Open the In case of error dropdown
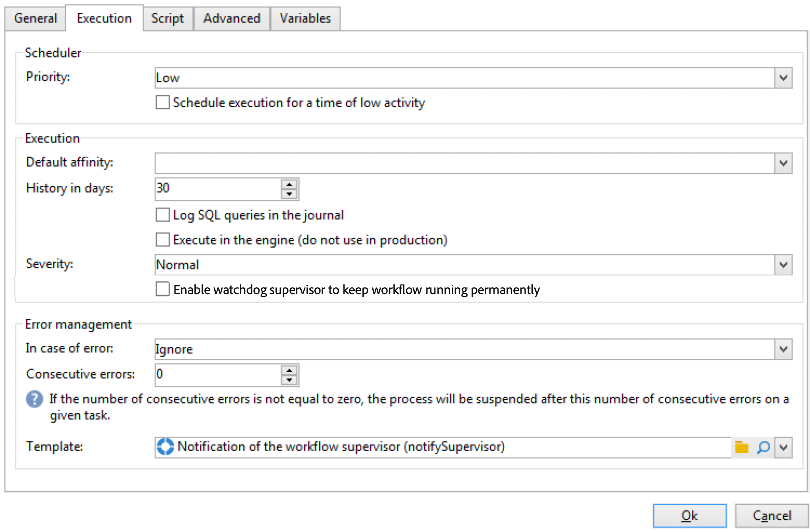This screenshot has width=810, height=532. [783, 349]
